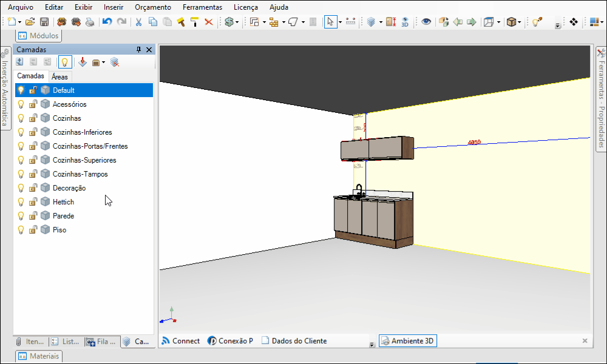
Task: Toggle visibility of the Cozinhas layer
Action: (21, 118)
